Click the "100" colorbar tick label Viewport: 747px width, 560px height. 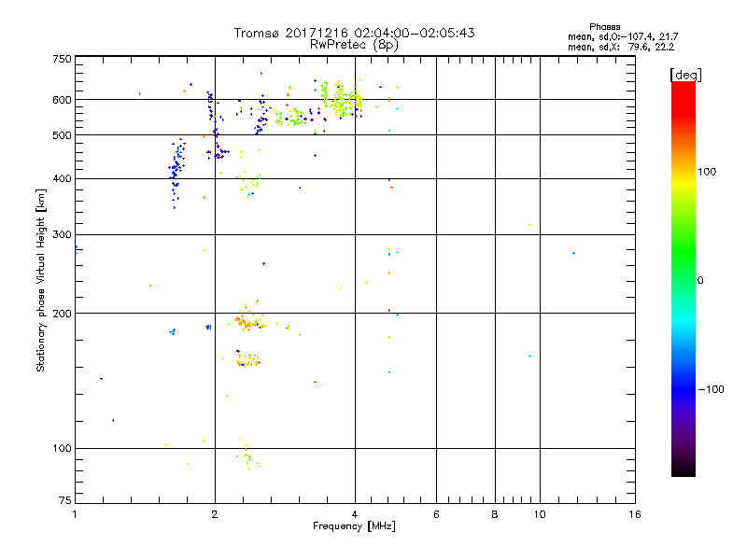707,172
